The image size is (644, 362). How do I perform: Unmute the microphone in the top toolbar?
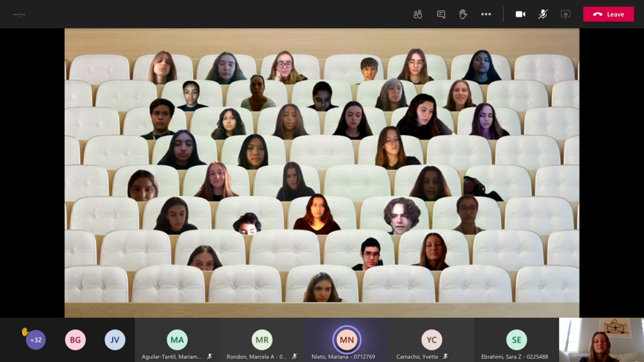coord(543,14)
